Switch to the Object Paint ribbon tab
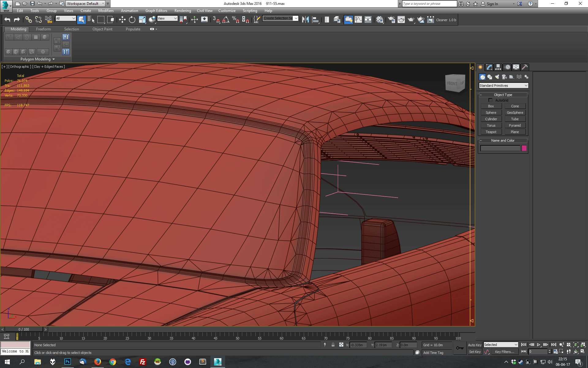The image size is (588, 368). [102, 29]
